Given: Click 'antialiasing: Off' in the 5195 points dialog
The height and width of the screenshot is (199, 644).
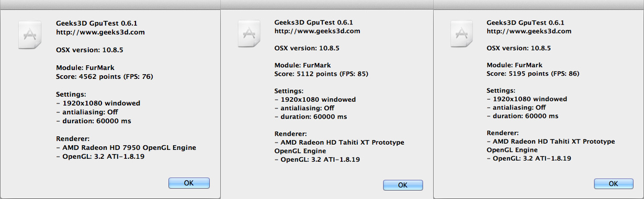Looking at the screenshot, I should [x=519, y=108].
